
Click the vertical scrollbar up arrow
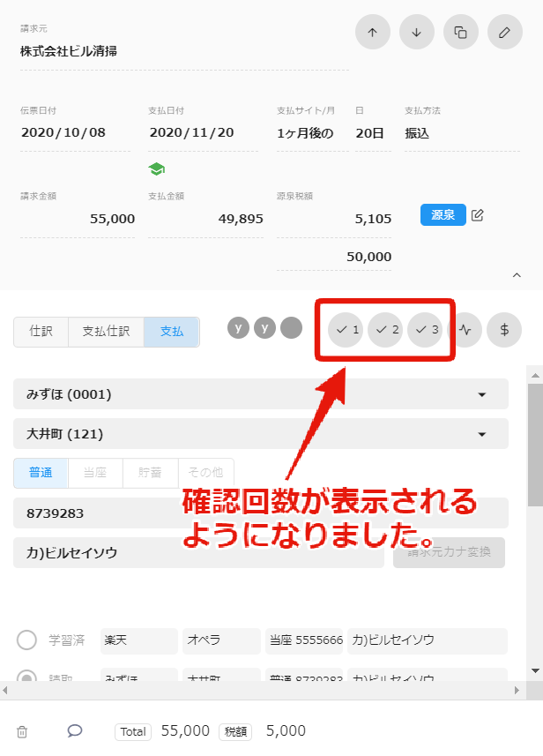535,375
